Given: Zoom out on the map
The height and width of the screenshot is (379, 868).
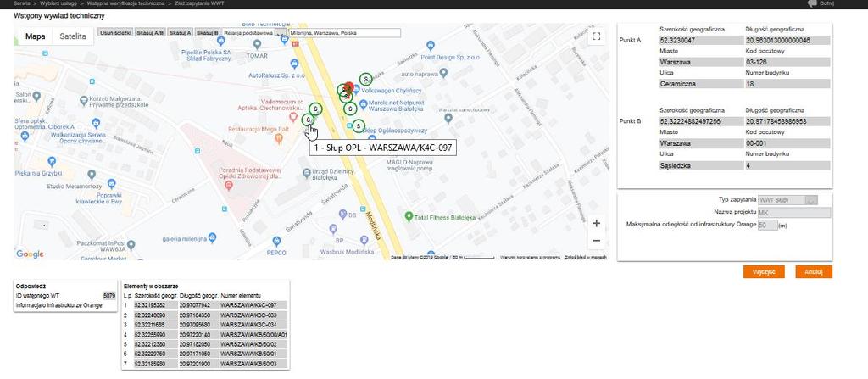Looking at the screenshot, I should tap(596, 241).
